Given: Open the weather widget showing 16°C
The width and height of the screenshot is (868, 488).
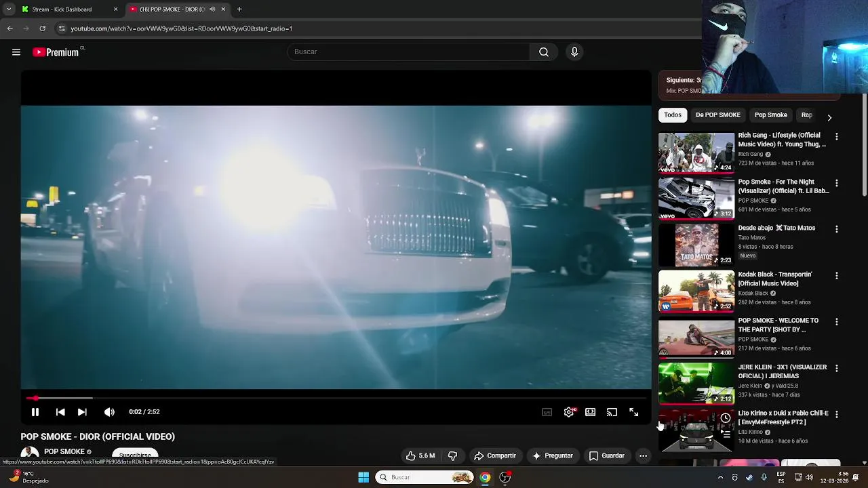Looking at the screenshot, I should (28, 477).
